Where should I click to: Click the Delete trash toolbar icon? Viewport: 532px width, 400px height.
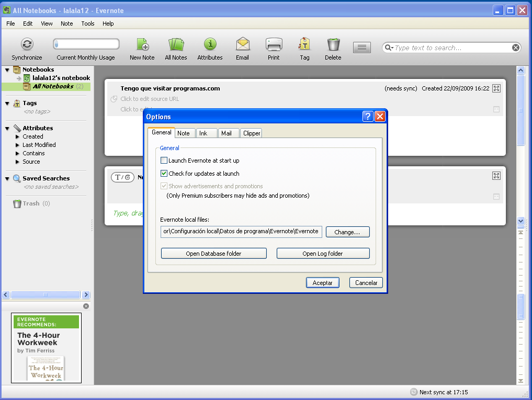tap(333, 44)
